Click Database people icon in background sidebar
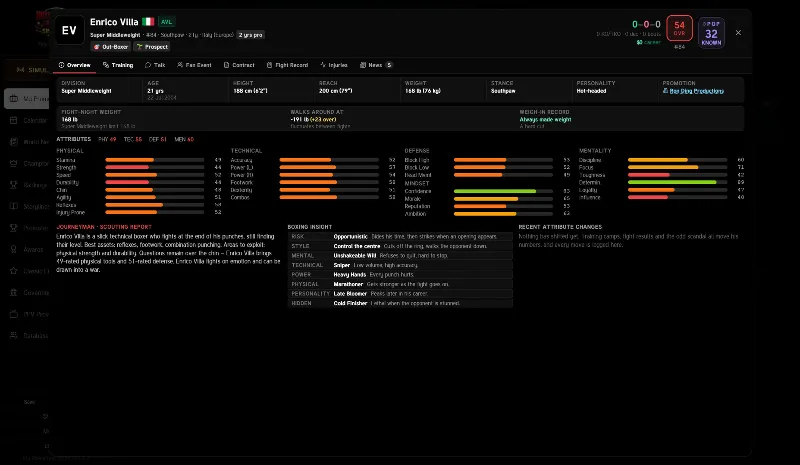Image resolution: width=800 pixels, height=465 pixels. coord(14,335)
